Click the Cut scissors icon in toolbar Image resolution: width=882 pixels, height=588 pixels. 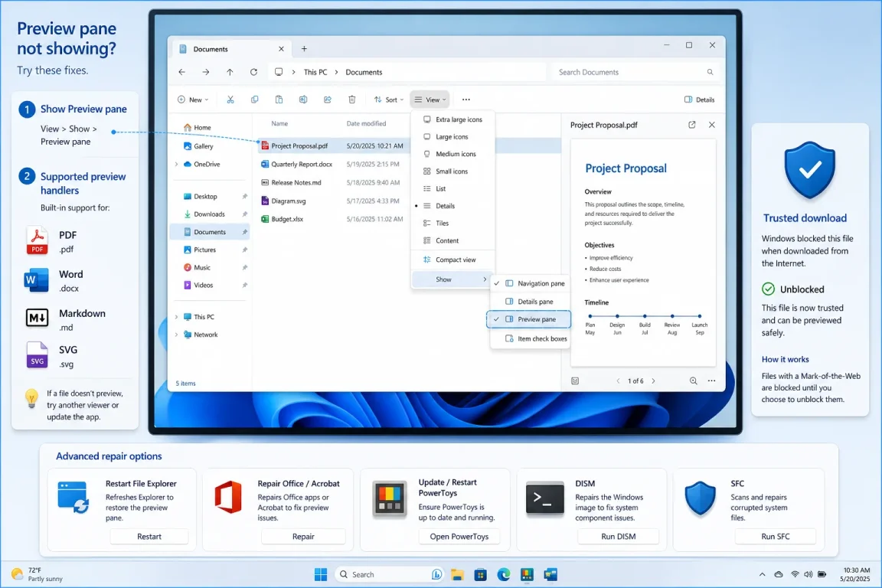pos(230,100)
